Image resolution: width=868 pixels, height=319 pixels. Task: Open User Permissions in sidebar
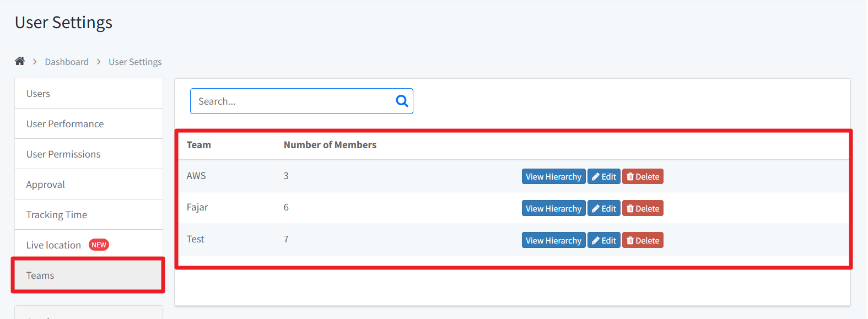63,154
